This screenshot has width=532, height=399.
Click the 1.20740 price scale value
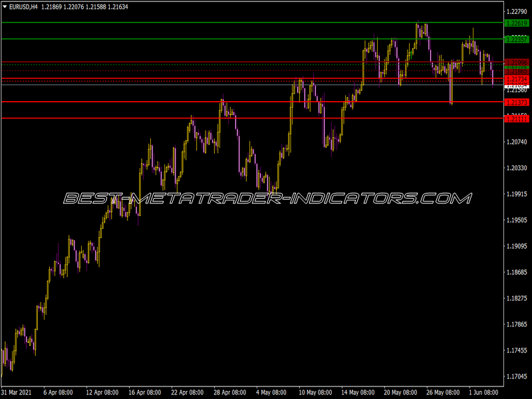coord(517,142)
